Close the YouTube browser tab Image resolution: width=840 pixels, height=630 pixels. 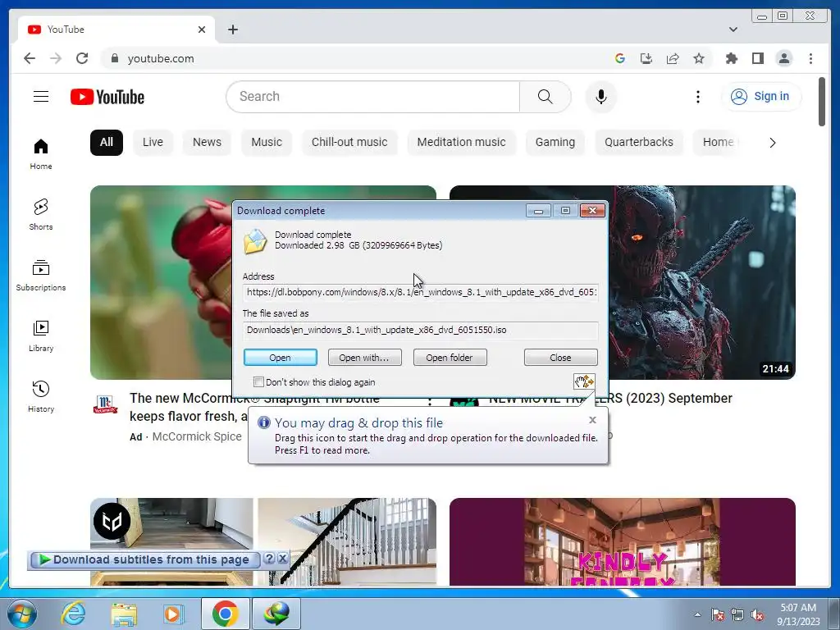tap(202, 30)
